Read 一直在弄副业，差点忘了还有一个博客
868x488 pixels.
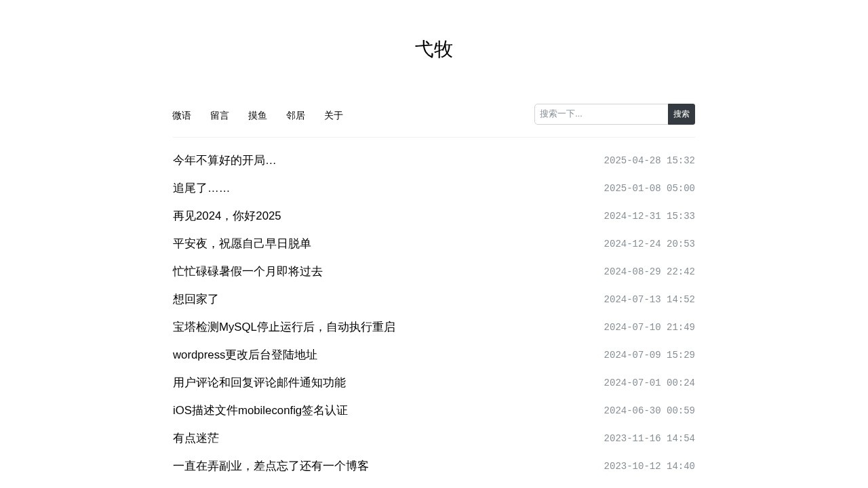271,466
